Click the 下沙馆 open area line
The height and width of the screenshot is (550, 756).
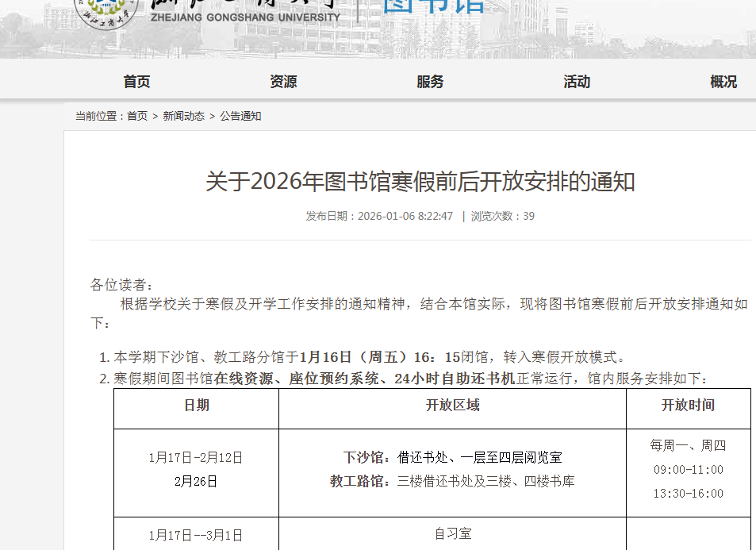point(452,458)
